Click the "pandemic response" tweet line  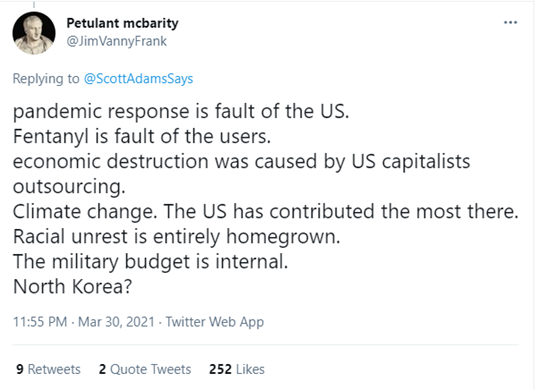[181, 112]
